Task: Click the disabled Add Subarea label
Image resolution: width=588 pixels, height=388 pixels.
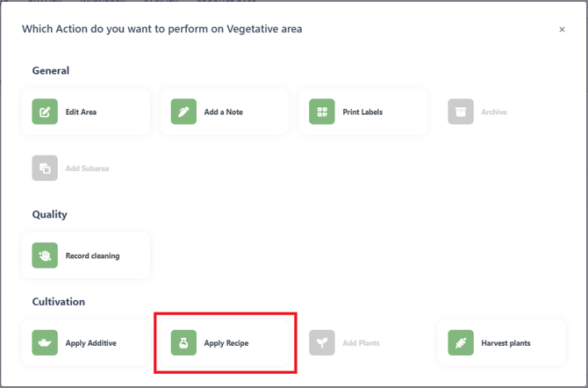Action: (x=87, y=169)
